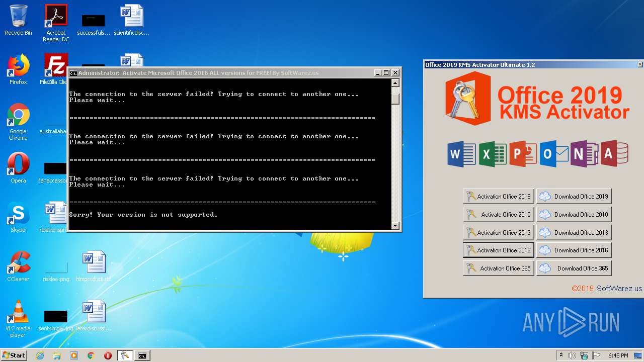644x362 pixels.
Task: Launch Skype from the desktop
Action: pyautogui.click(x=18, y=217)
